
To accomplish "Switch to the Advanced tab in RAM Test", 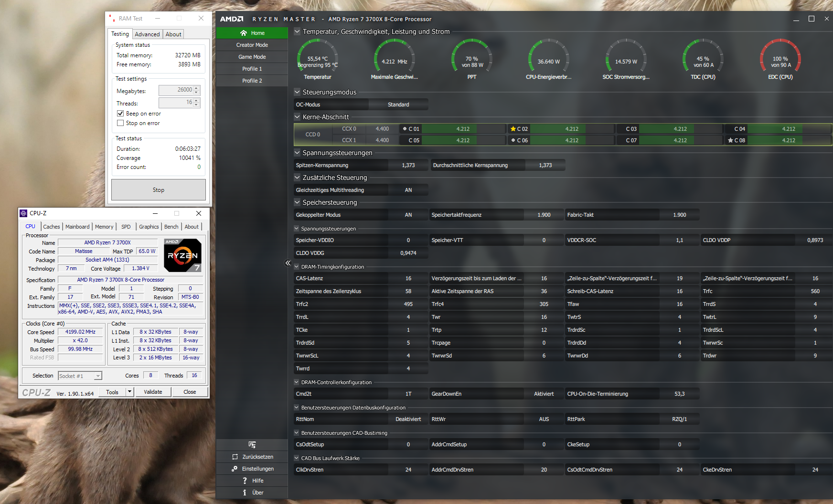I will coord(147,34).
